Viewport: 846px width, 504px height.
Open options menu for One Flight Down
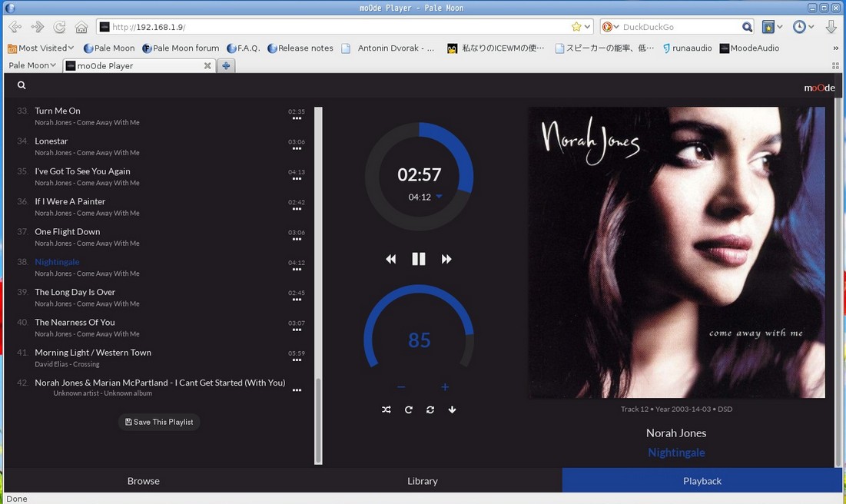[297, 240]
